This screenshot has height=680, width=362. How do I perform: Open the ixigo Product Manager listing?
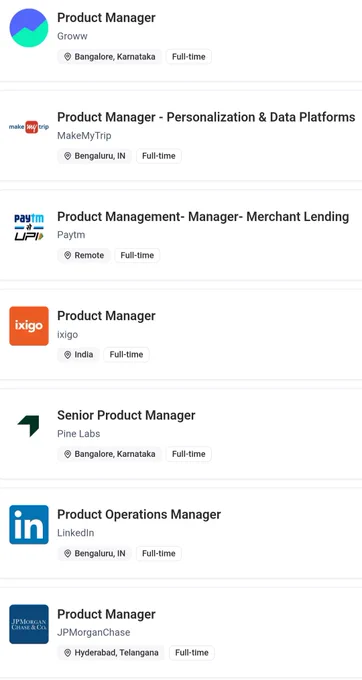106,316
